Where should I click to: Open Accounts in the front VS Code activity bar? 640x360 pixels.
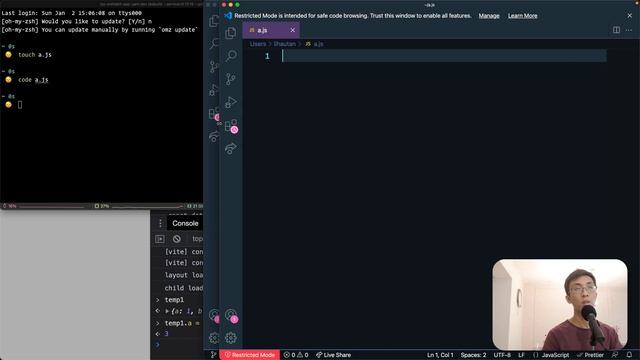231,316
